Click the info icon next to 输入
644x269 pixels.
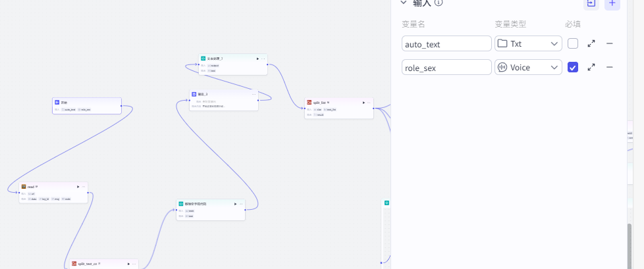click(x=439, y=3)
